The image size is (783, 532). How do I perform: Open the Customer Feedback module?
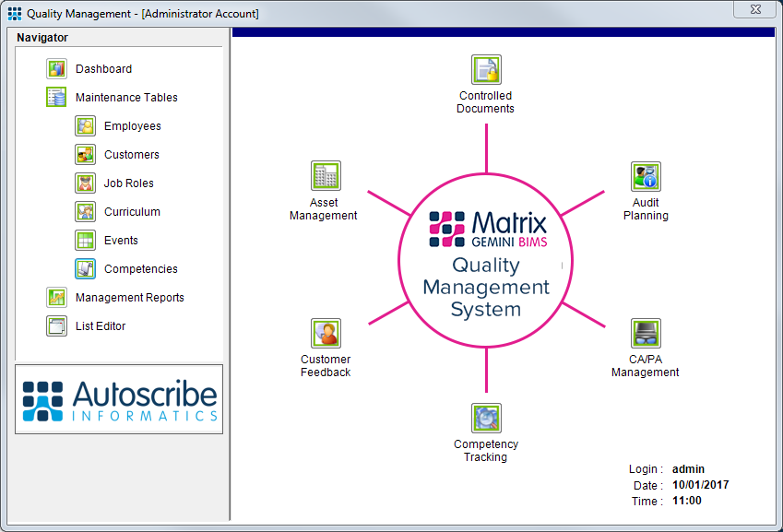(x=325, y=333)
